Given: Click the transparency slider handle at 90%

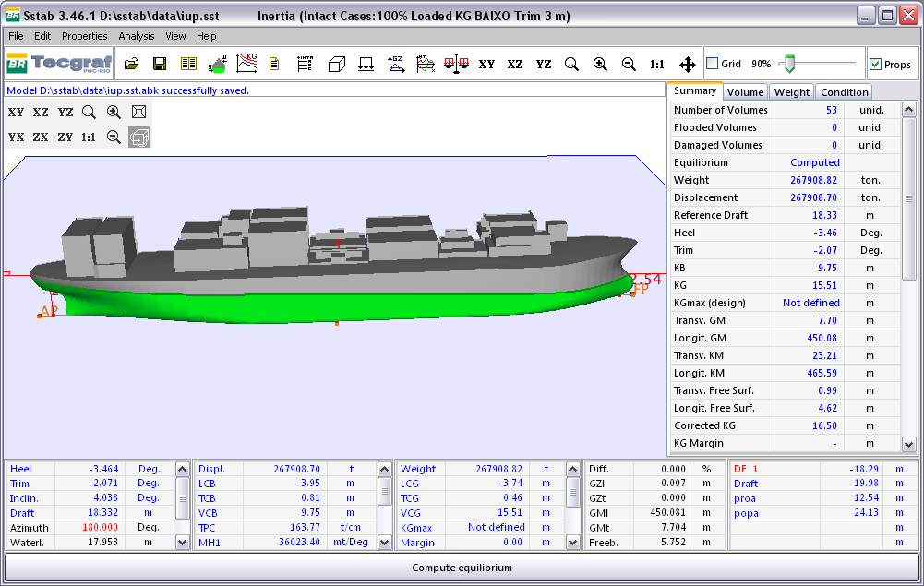Looking at the screenshot, I should 788,64.
